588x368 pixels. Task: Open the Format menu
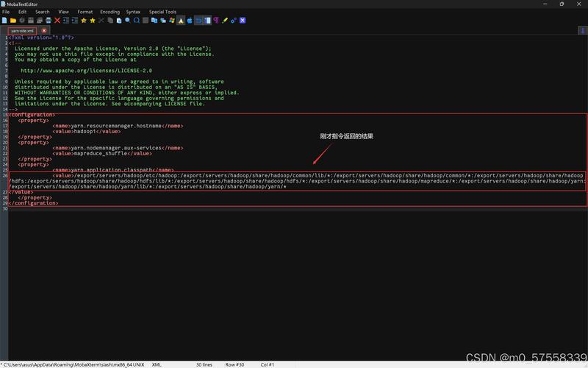click(x=85, y=12)
